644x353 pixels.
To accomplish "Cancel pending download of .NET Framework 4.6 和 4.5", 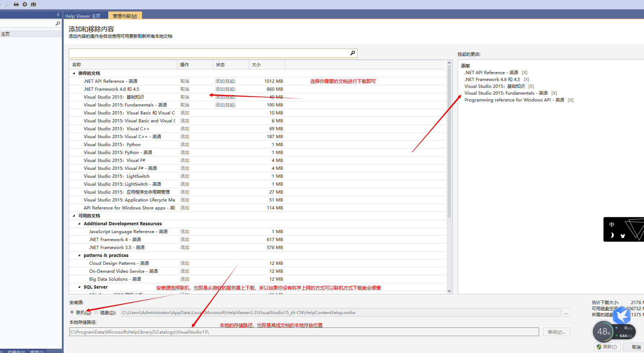I will 184,89.
